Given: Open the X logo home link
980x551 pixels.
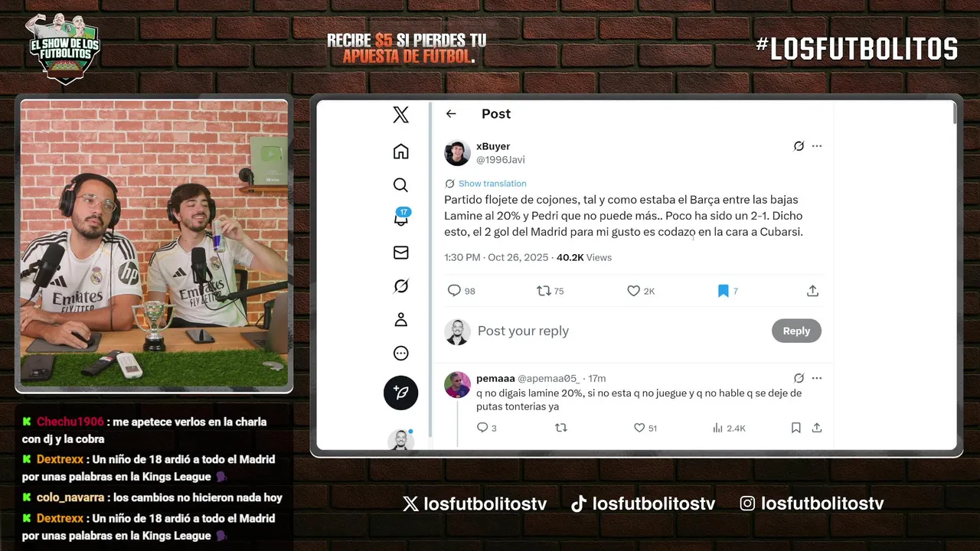Looking at the screenshot, I should (400, 115).
